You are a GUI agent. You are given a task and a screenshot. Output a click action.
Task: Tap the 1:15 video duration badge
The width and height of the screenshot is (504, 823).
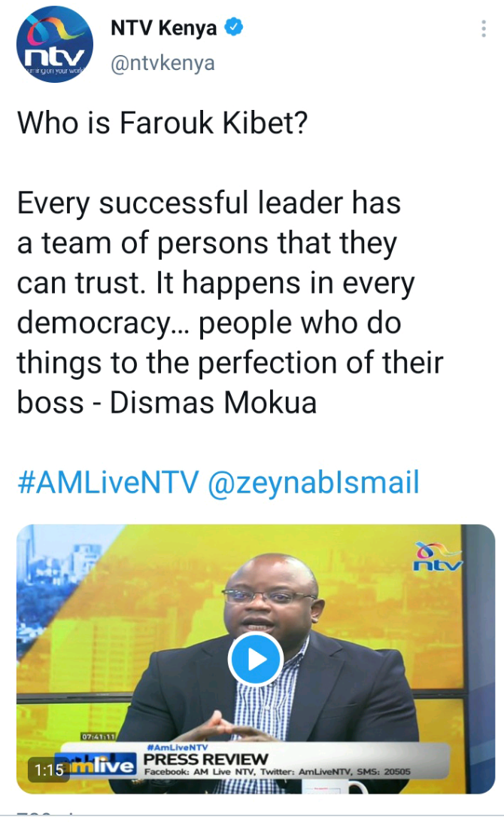coord(49,770)
